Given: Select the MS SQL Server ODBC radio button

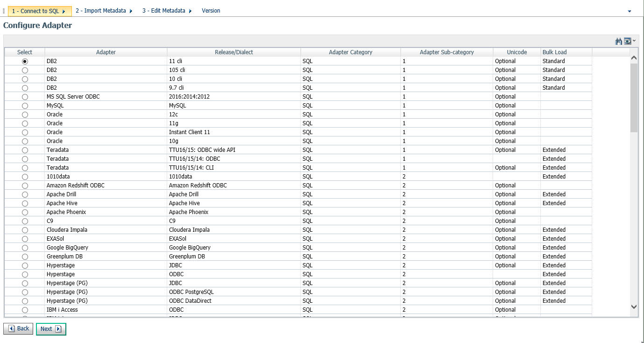Looking at the screenshot, I should tap(25, 97).
